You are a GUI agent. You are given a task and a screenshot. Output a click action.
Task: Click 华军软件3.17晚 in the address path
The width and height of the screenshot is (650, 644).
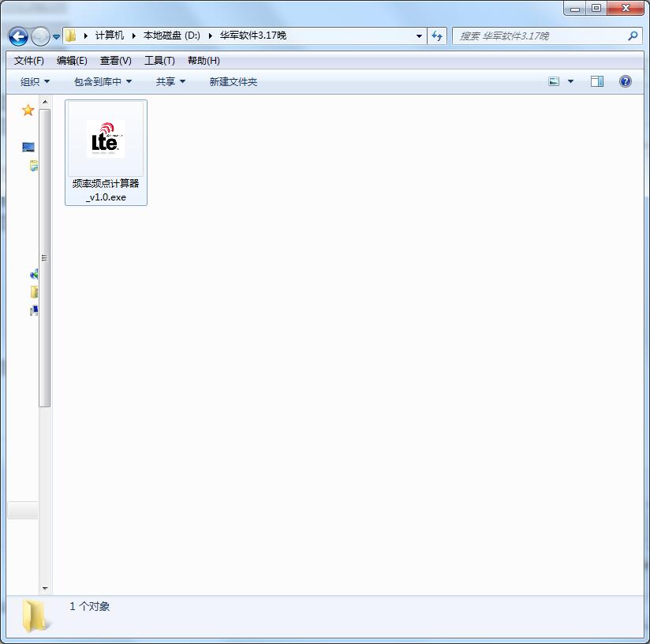[x=253, y=36]
